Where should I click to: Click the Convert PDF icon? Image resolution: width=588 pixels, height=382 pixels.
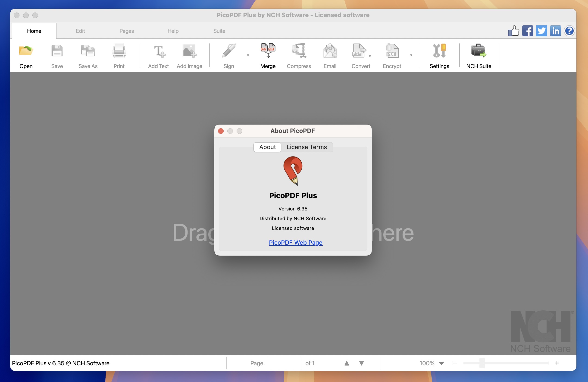point(359,51)
